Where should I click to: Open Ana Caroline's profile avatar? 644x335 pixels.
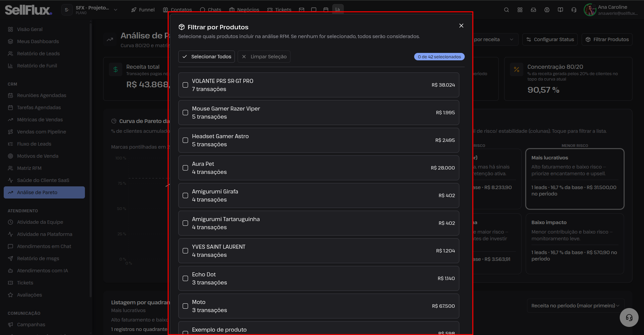(x=590, y=10)
